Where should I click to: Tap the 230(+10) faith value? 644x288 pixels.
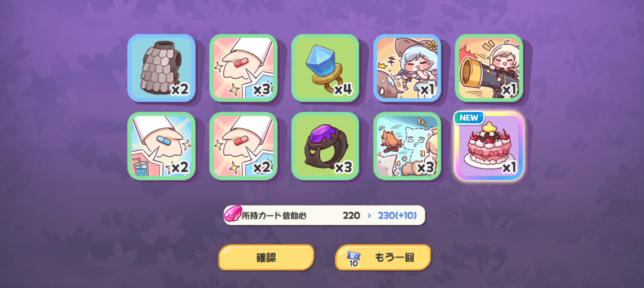click(397, 216)
